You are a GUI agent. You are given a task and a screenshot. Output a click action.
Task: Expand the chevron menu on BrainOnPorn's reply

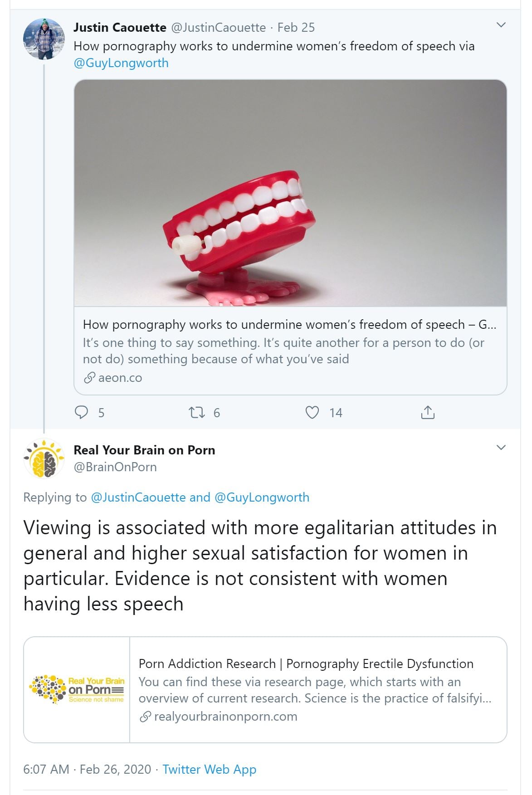[501, 448]
